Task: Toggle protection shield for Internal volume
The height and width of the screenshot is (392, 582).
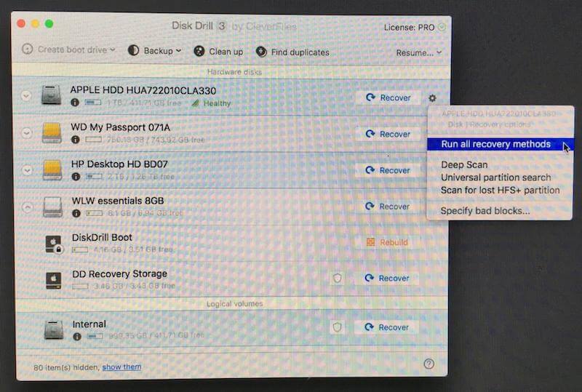Action: (337, 327)
